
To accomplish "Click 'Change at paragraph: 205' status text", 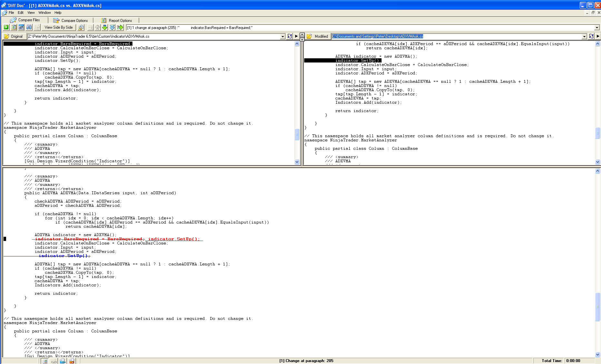I will [306, 361].
